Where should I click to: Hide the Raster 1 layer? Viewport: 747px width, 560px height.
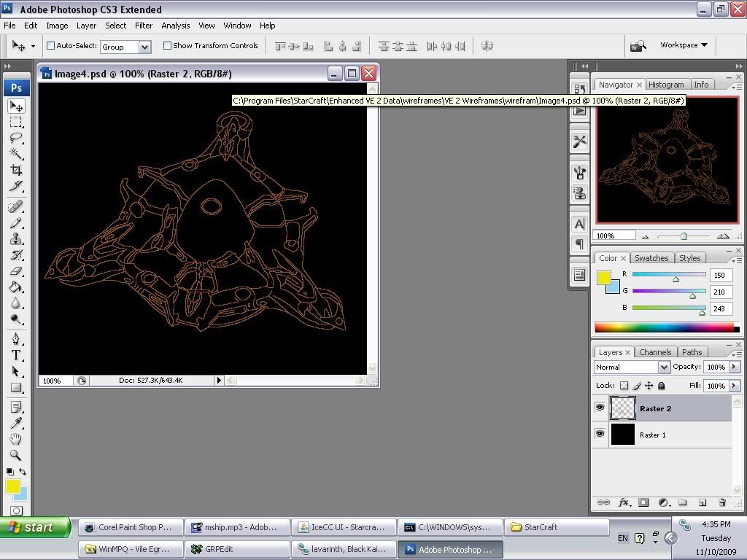[600, 434]
